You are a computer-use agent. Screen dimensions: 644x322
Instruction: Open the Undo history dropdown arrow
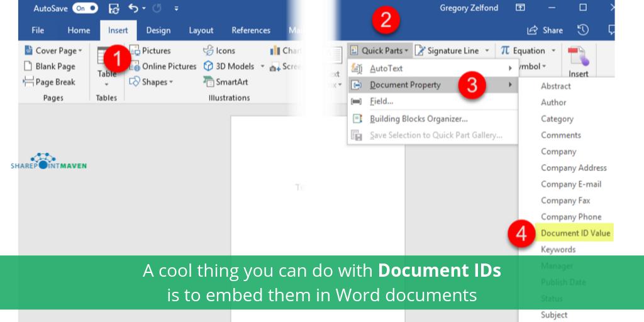tap(144, 8)
